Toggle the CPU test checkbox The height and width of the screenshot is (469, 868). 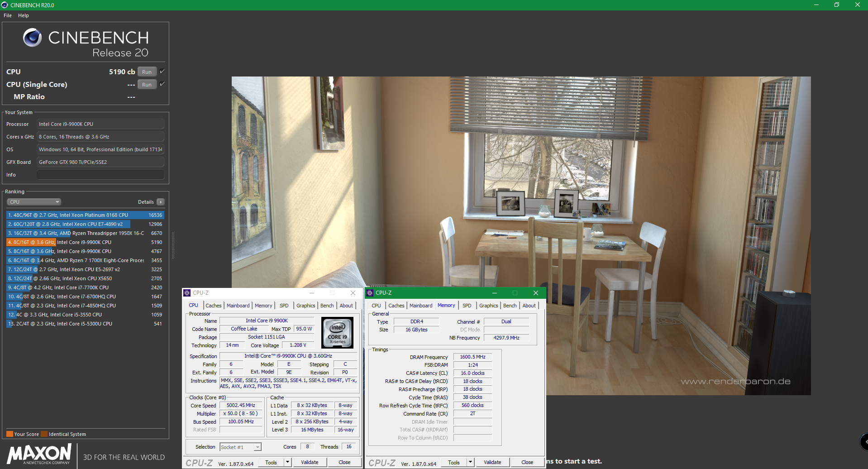[162, 72]
